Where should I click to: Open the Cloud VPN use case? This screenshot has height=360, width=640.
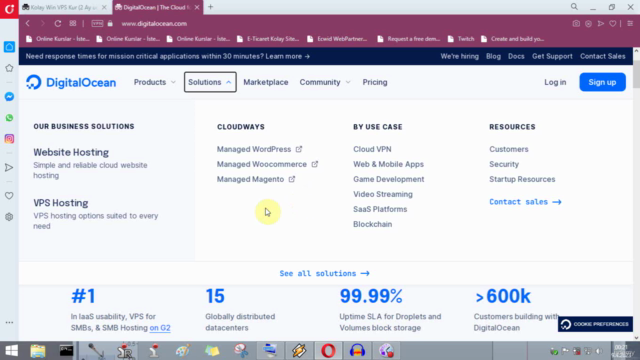[372, 149]
